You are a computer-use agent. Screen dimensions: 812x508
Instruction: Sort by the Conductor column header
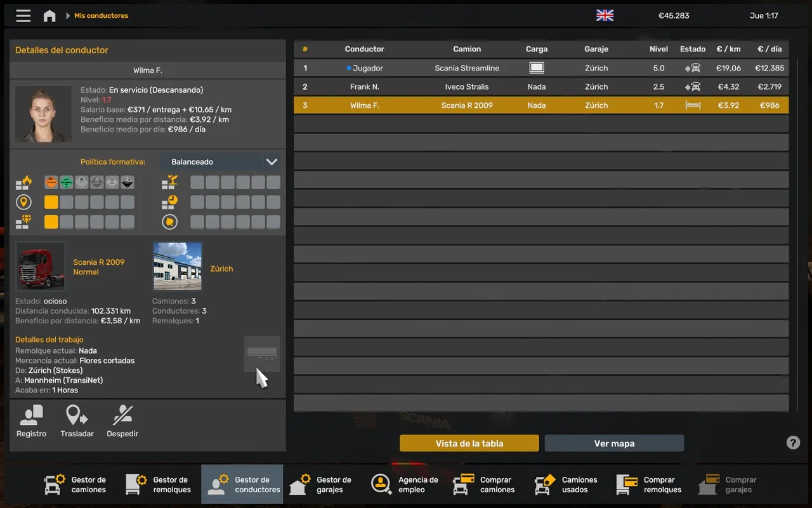click(365, 49)
